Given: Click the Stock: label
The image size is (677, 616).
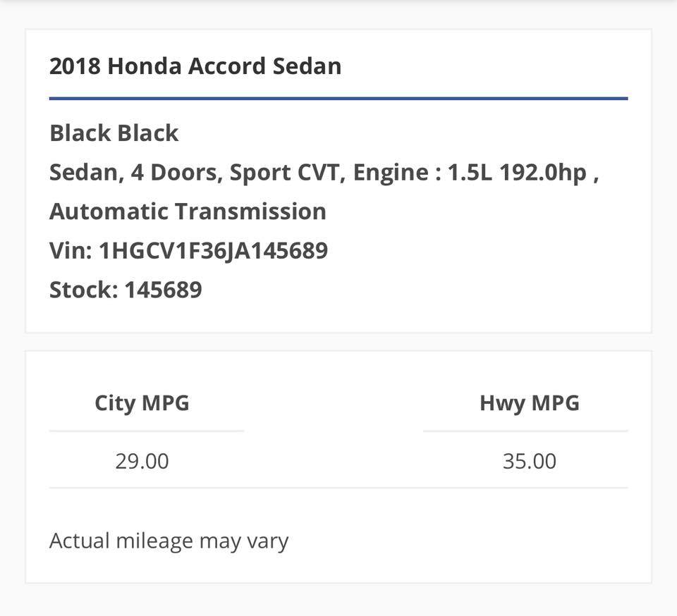Looking at the screenshot, I should [x=83, y=290].
